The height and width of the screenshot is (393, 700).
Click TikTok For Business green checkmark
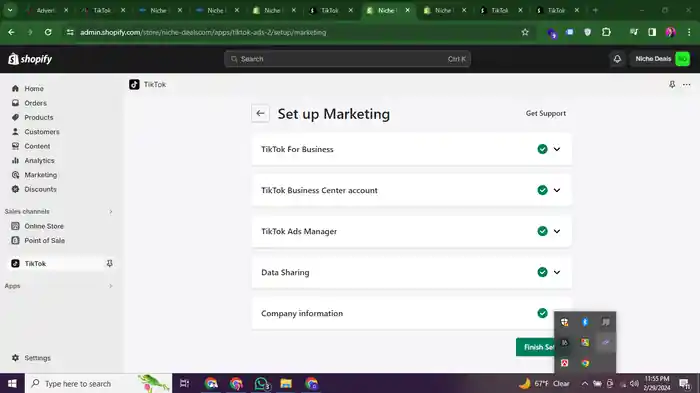(542, 149)
